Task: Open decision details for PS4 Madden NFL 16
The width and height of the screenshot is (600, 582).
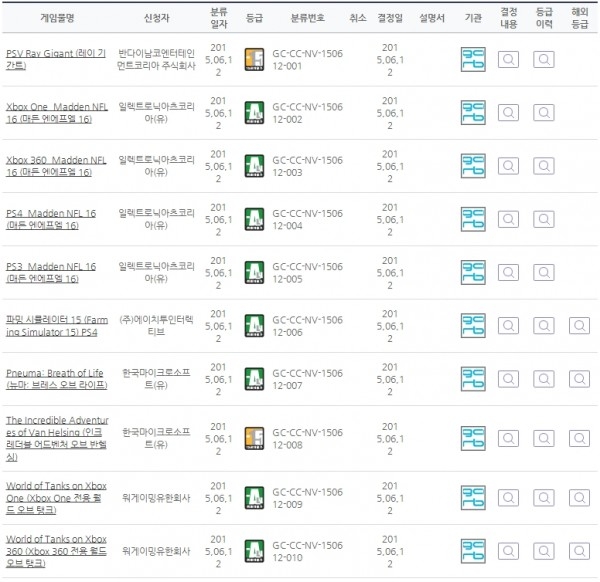Action: (508, 220)
